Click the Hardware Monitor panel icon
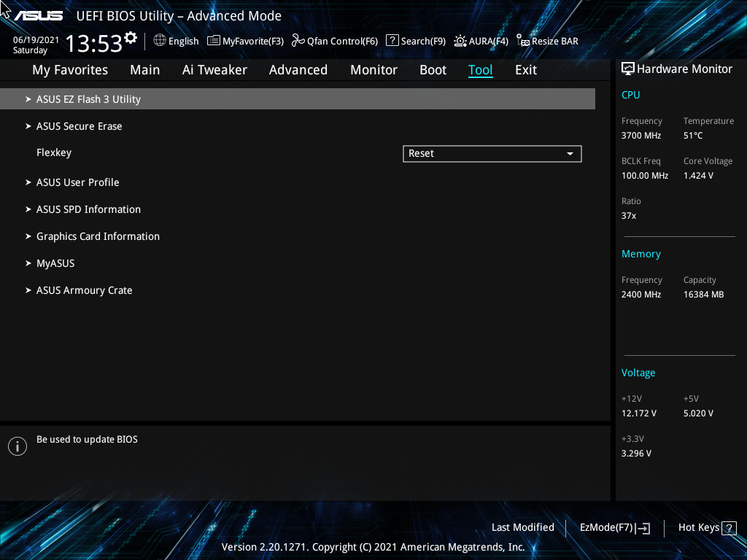 click(628, 68)
